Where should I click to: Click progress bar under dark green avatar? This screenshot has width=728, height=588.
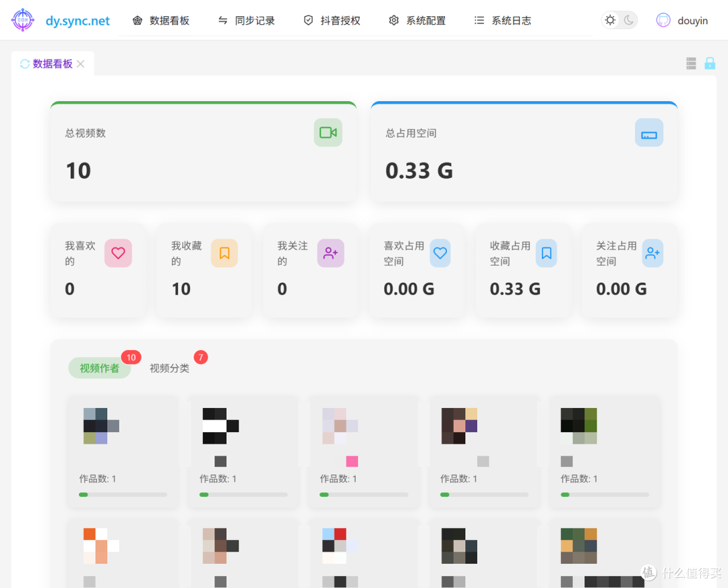coord(605,495)
